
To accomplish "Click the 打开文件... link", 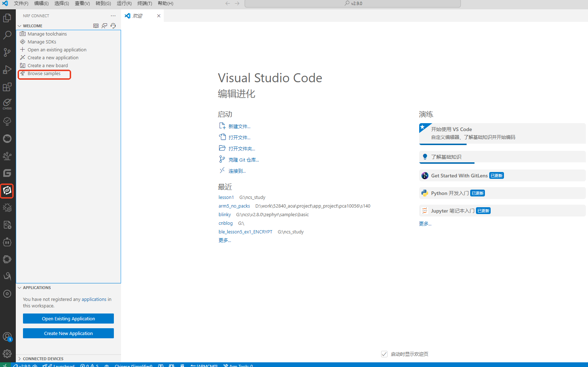I will (239, 138).
